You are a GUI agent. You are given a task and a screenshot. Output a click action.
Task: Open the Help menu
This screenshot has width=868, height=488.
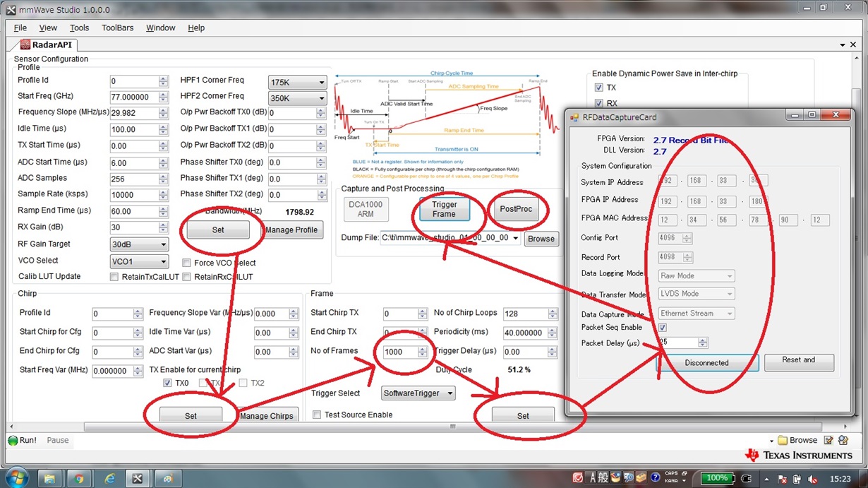click(196, 28)
